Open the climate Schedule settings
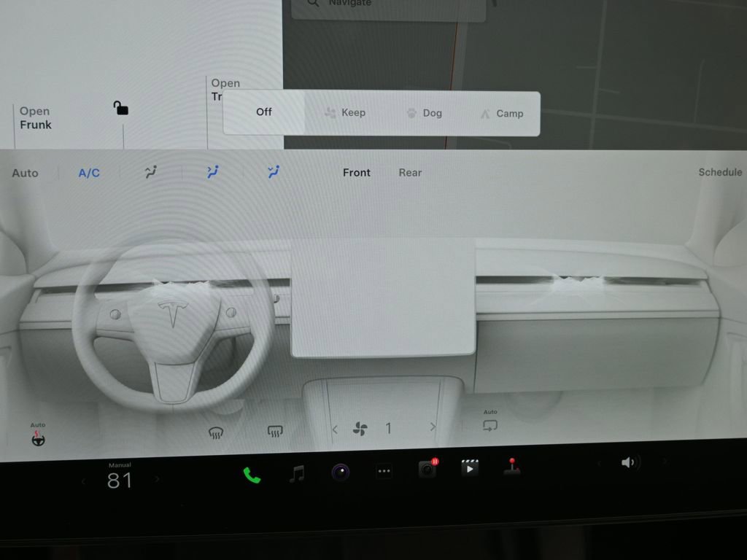Screen dimensions: 747x560 pyautogui.click(x=720, y=172)
